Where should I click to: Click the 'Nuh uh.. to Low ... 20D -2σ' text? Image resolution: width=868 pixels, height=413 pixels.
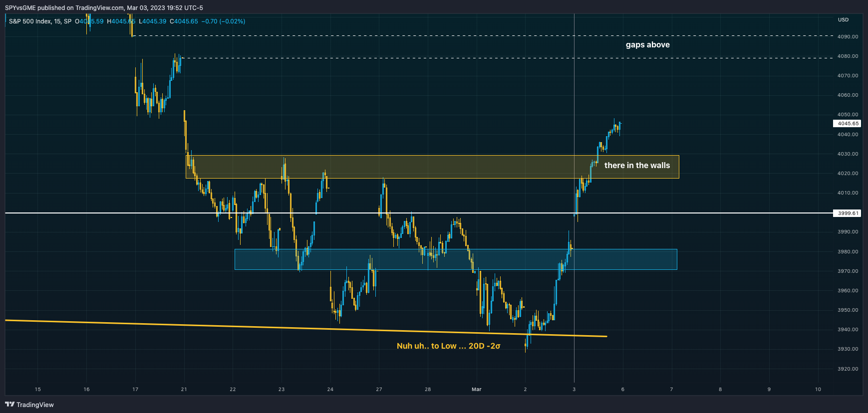[448, 346]
